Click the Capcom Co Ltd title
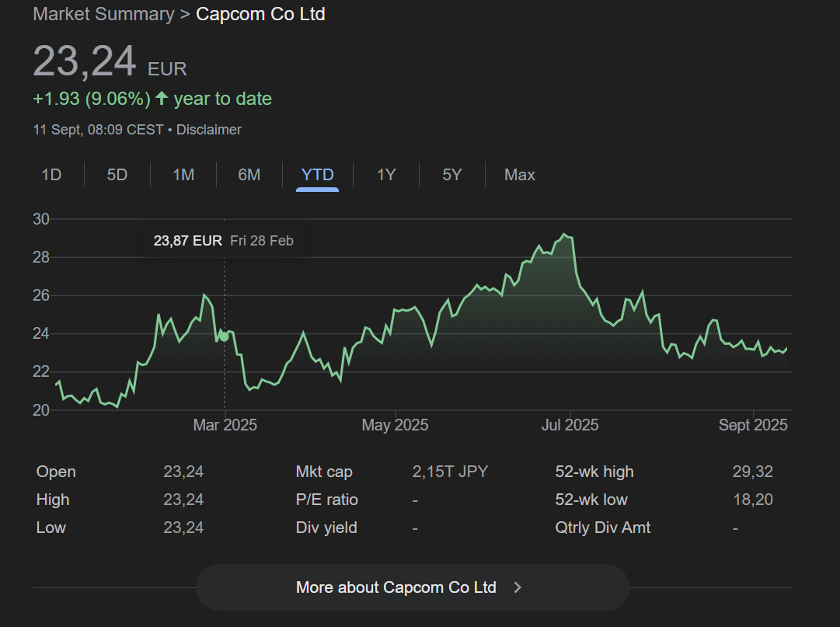The image size is (840, 627). [260, 14]
